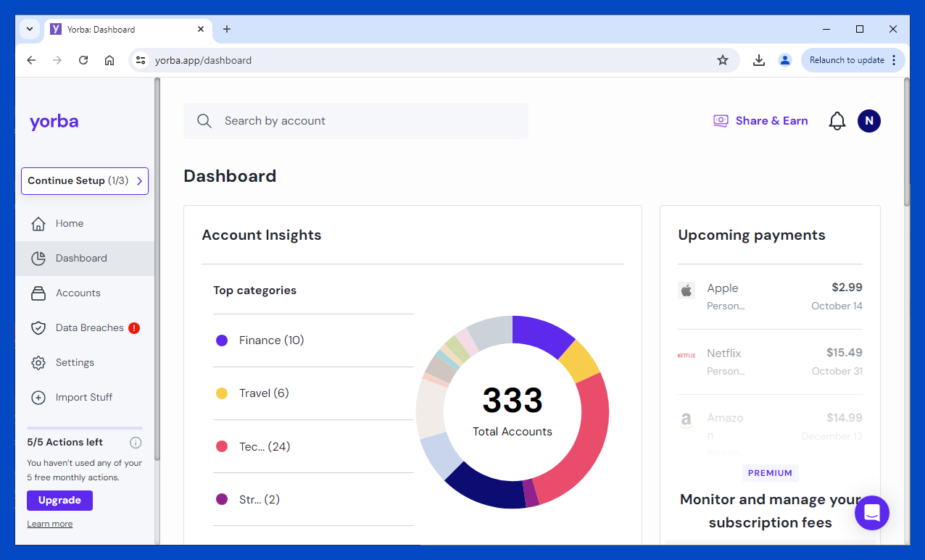Click the yorba.app/dashboard address bar
Viewport: 925px width, 560px height.
[x=434, y=60]
